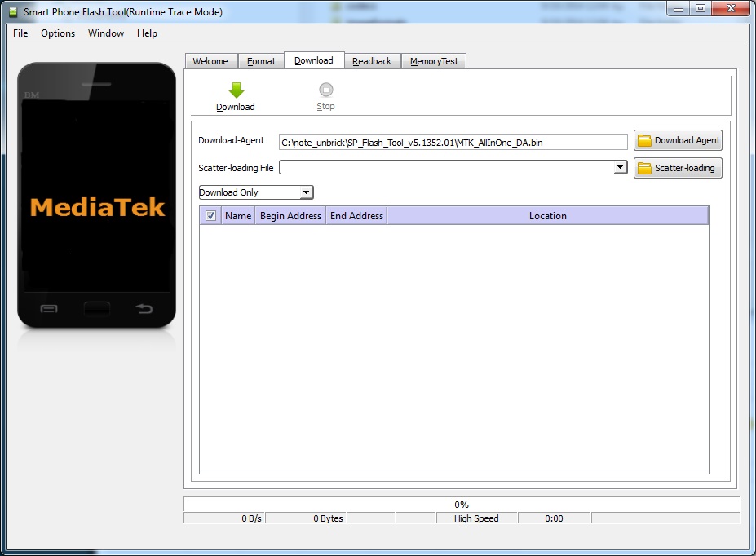
Task: Click the Name column header
Action: [x=238, y=216]
